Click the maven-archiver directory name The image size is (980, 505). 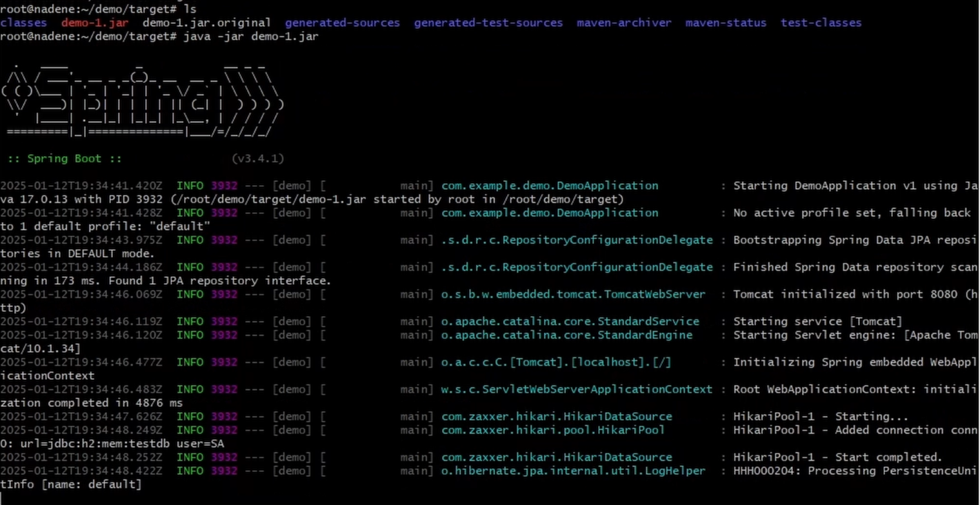point(624,23)
